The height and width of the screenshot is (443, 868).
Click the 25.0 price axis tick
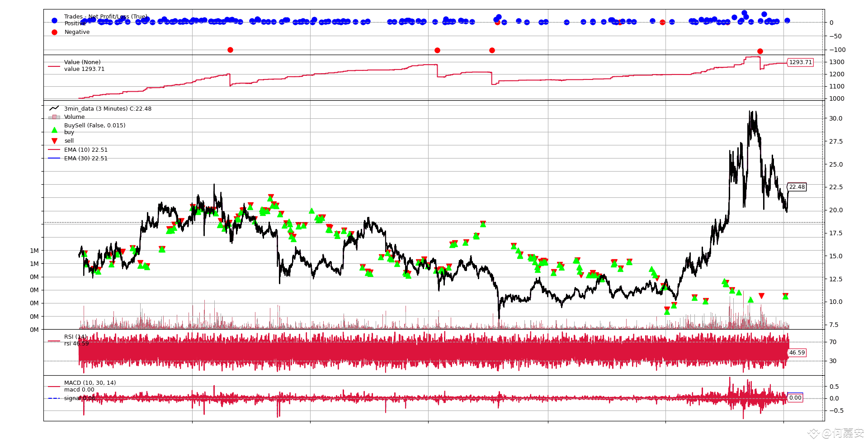coord(836,164)
